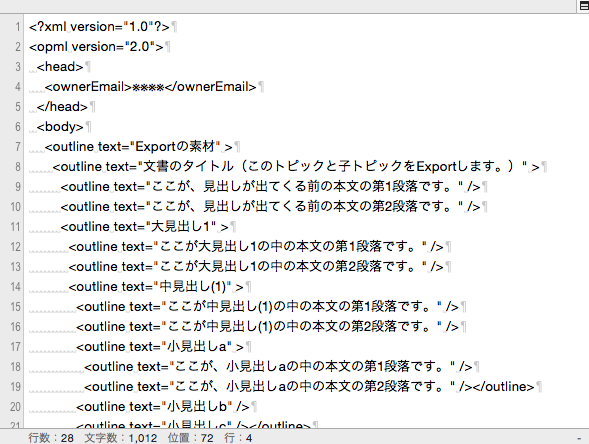The image size is (589, 444).
Task: Click the '位置：72' status bar entry
Action: [190, 438]
